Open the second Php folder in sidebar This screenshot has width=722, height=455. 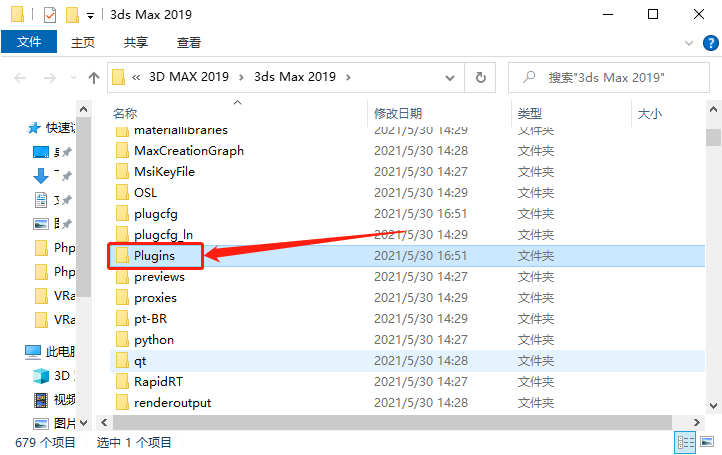click(x=55, y=272)
